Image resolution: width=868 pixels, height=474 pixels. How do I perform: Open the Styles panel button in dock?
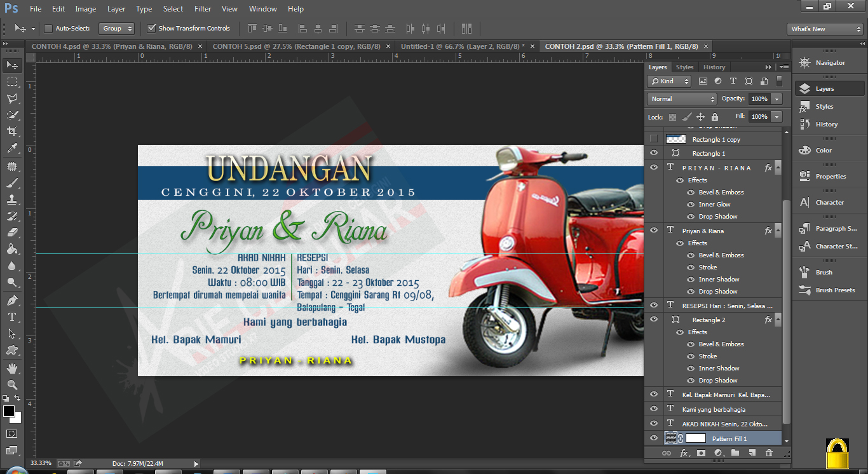pos(829,107)
